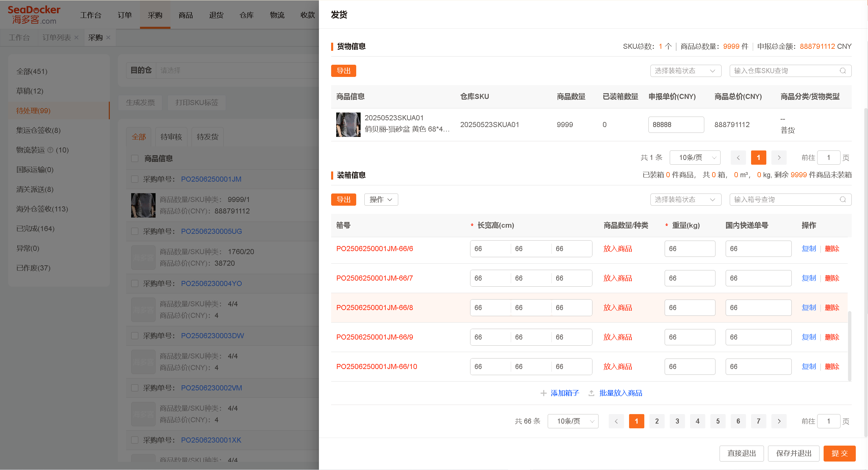The width and height of the screenshot is (868, 470).
Task: Delete box PO2506250001JM-66/8
Action: point(832,308)
